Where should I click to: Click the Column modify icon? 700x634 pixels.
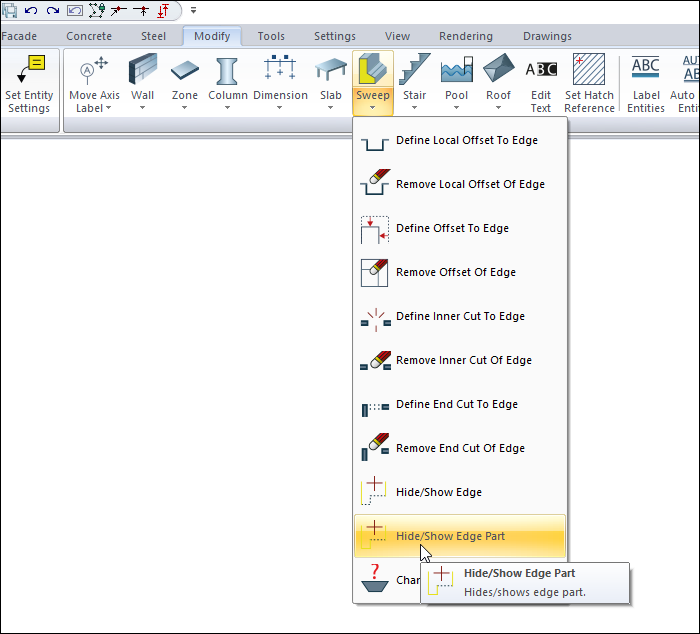227,71
